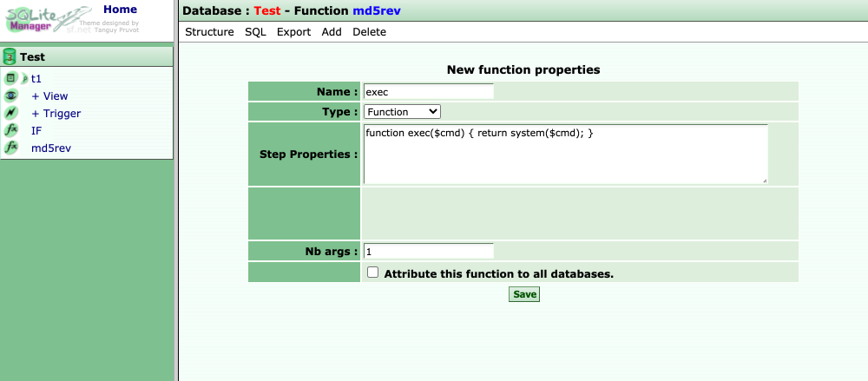Click the Add menu item
This screenshot has width=868, height=381.
click(x=332, y=32)
